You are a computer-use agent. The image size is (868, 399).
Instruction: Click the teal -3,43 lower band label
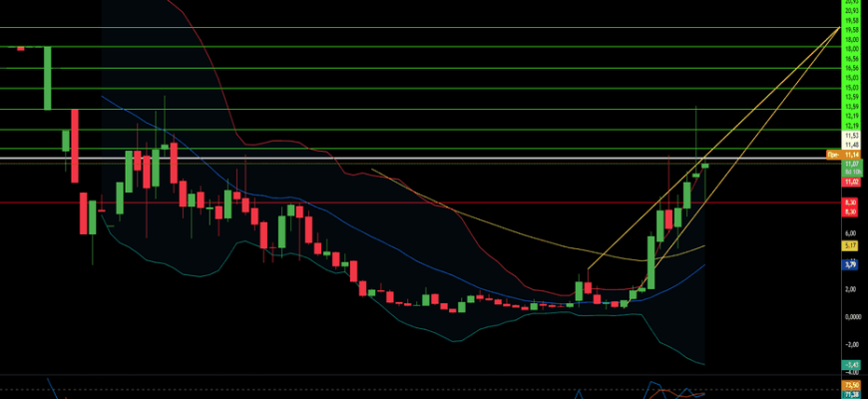click(852, 365)
